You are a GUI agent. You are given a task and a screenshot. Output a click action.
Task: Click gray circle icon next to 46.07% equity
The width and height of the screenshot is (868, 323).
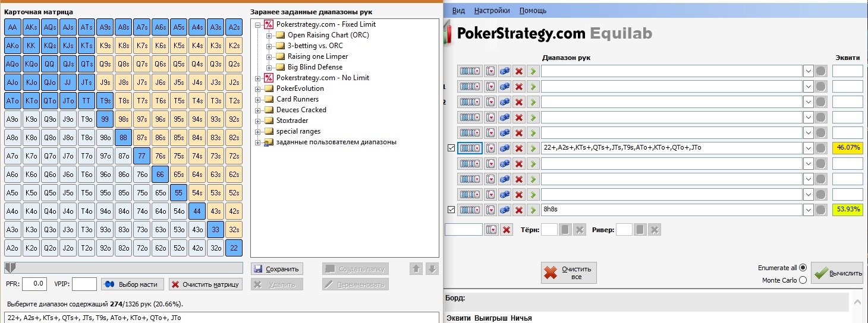(822, 148)
